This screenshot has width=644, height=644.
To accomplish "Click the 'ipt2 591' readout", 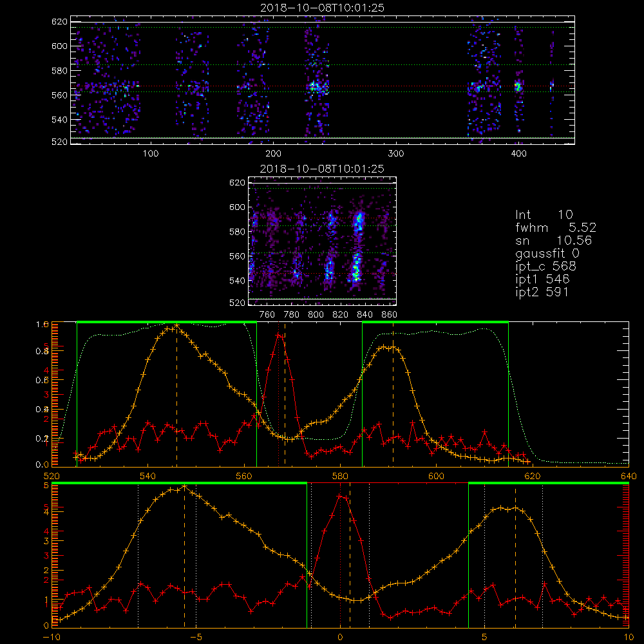I will [x=542, y=292].
